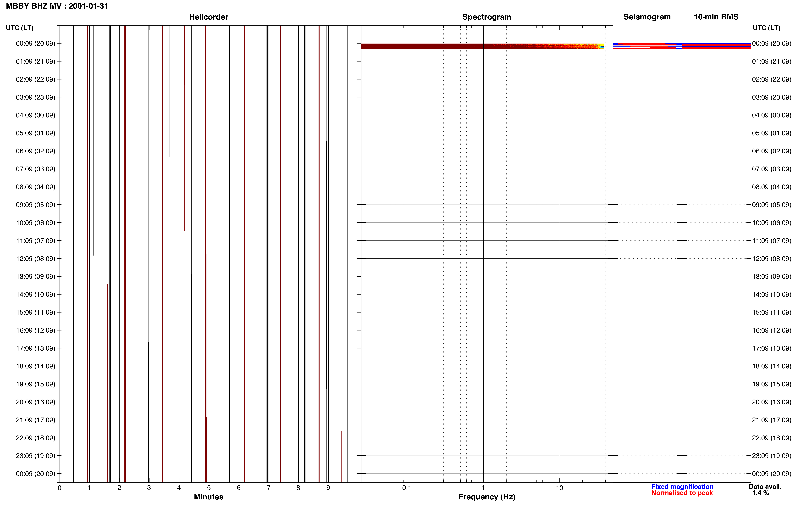Select the Seismogram panel heading

point(647,17)
